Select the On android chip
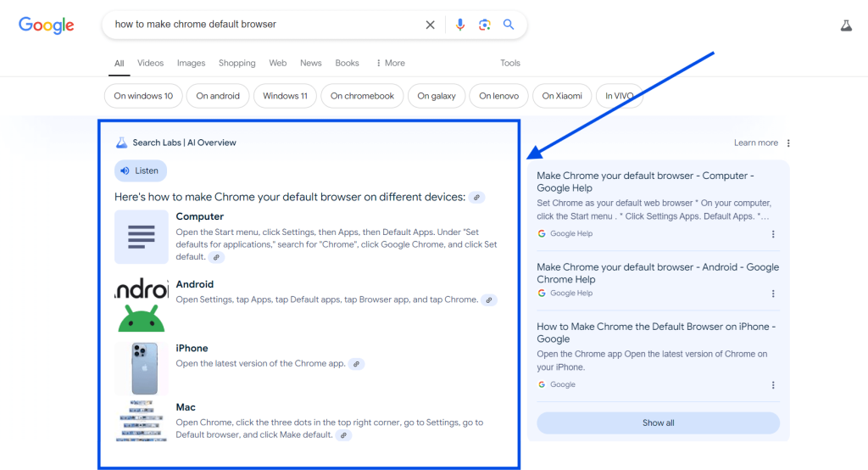The image size is (868, 470). [218, 96]
